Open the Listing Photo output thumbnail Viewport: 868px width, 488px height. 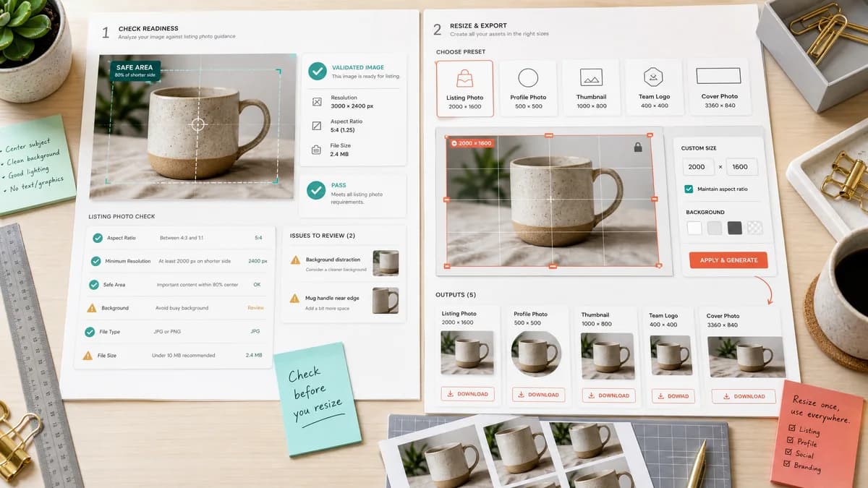(467, 352)
